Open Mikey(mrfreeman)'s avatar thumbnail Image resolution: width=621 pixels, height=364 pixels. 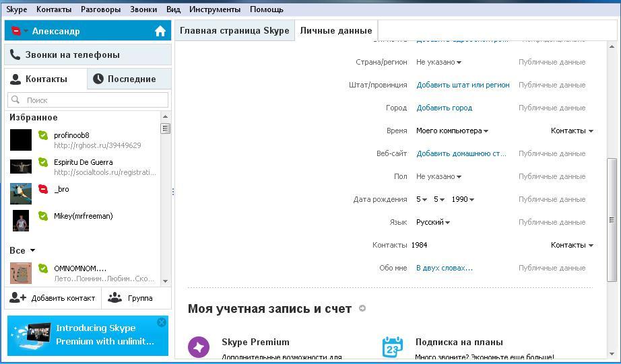(21, 221)
